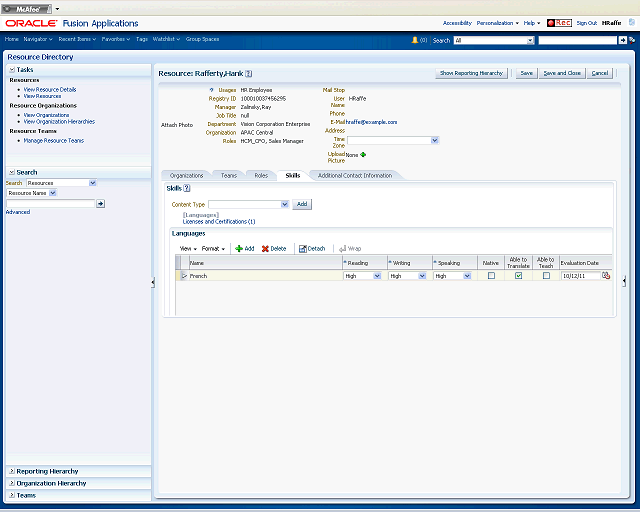Viewport: 640px width, 512px height.
Task: Collapse the Search panel
Action: (x=12, y=172)
